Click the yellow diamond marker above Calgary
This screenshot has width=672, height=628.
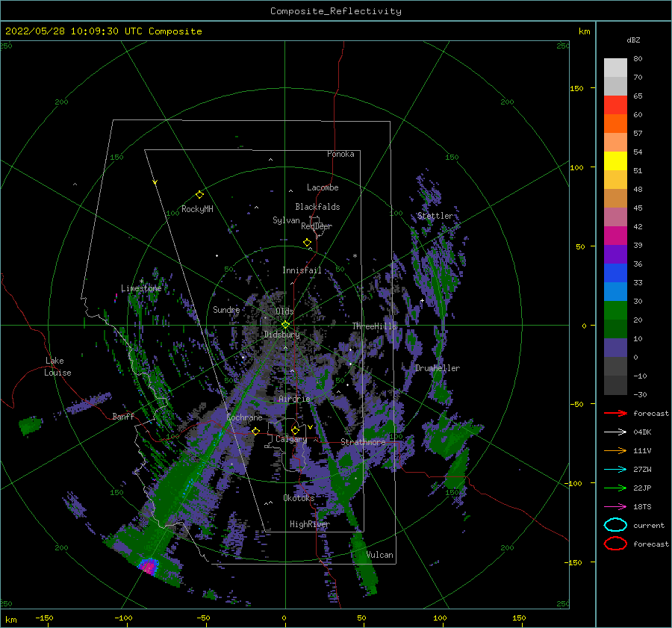[295, 430]
